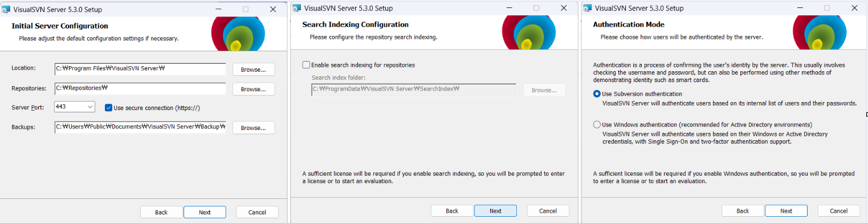Click Next in Authentication Mode window
Image resolution: width=868 pixels, height=223 pixels.
pyautogui.click(x=786, y=211)
